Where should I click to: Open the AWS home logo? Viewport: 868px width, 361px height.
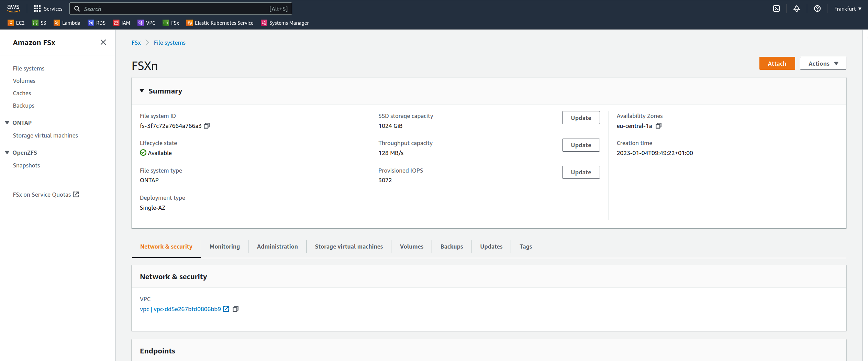[13, 8]
